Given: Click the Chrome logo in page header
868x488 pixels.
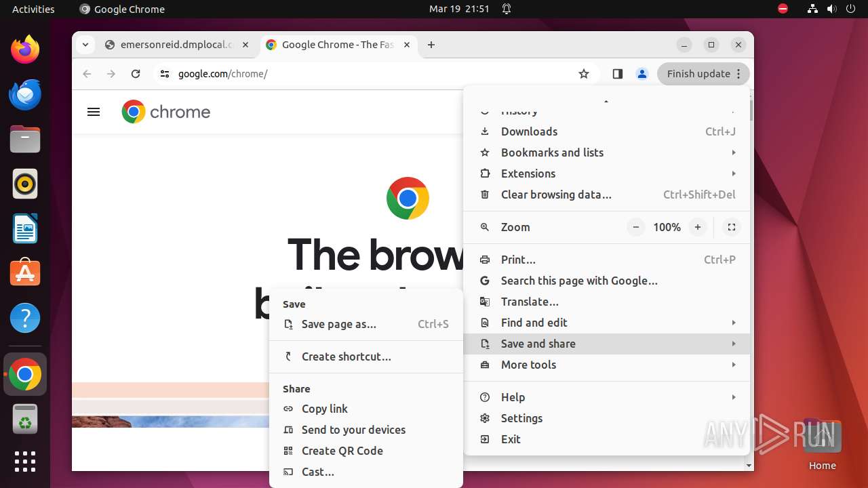Looking at the screenshot, I should pyautogui.click(x=166, y=112).
